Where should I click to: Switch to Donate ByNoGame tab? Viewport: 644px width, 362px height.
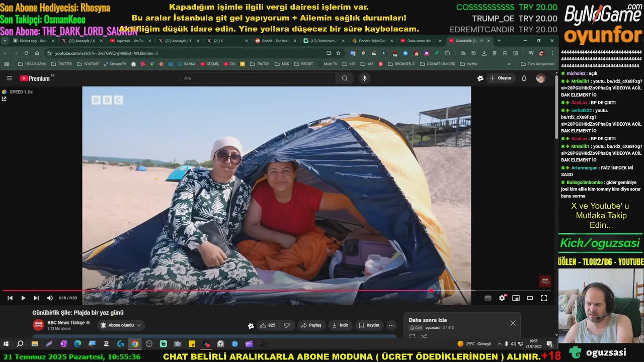click(373, 41)
